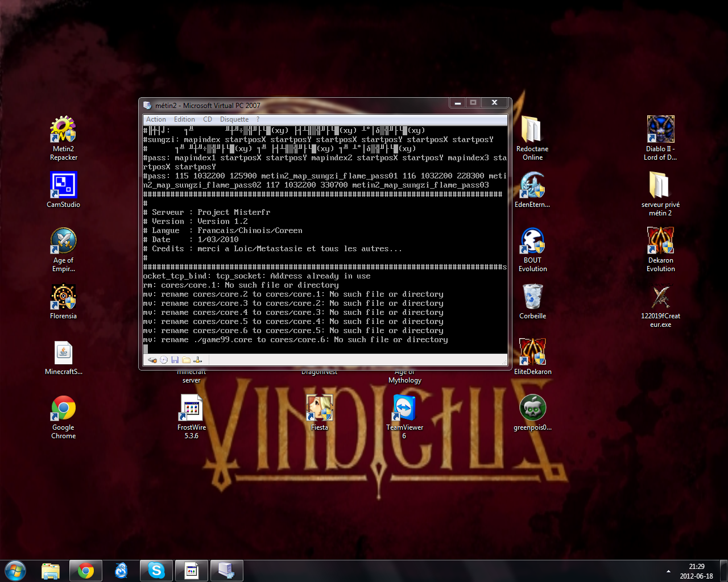
Task: Click the 'Credits : merci a Loic/Metastasie' line
Action: tap(272, 249)
